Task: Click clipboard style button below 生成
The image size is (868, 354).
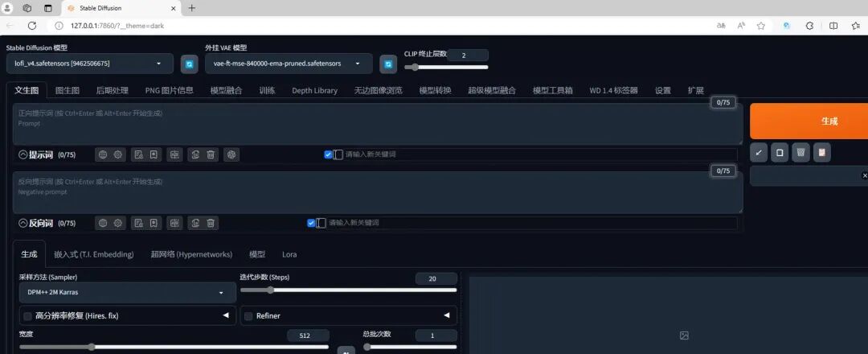Action: tap(822, 152)
